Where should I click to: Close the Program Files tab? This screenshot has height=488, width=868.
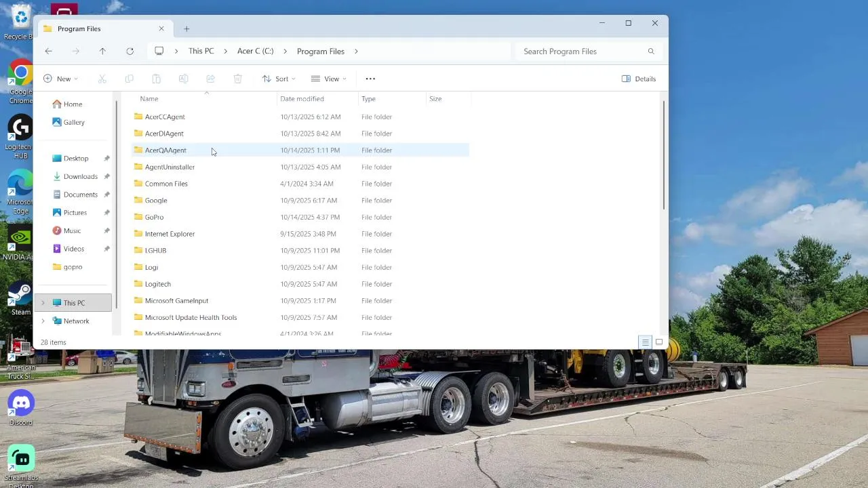click(x=161, y=28)
